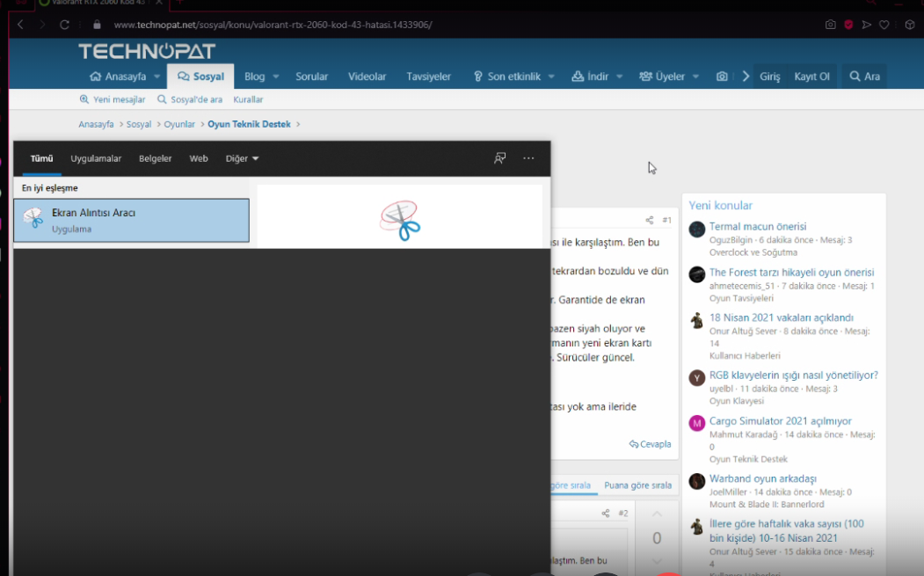Expand the Üyeler dropdown arrow
This screenshot has width=924, height=576.
(x=696, y=77)
